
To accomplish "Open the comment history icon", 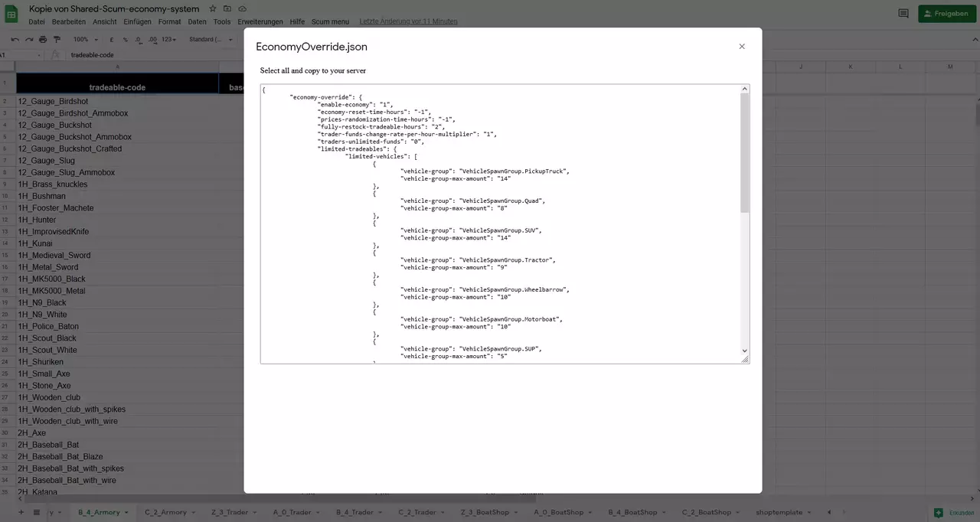I will 903,14.
